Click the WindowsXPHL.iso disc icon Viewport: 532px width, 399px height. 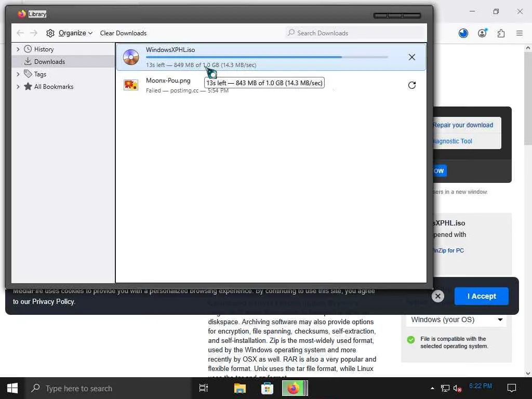(131, 57)
